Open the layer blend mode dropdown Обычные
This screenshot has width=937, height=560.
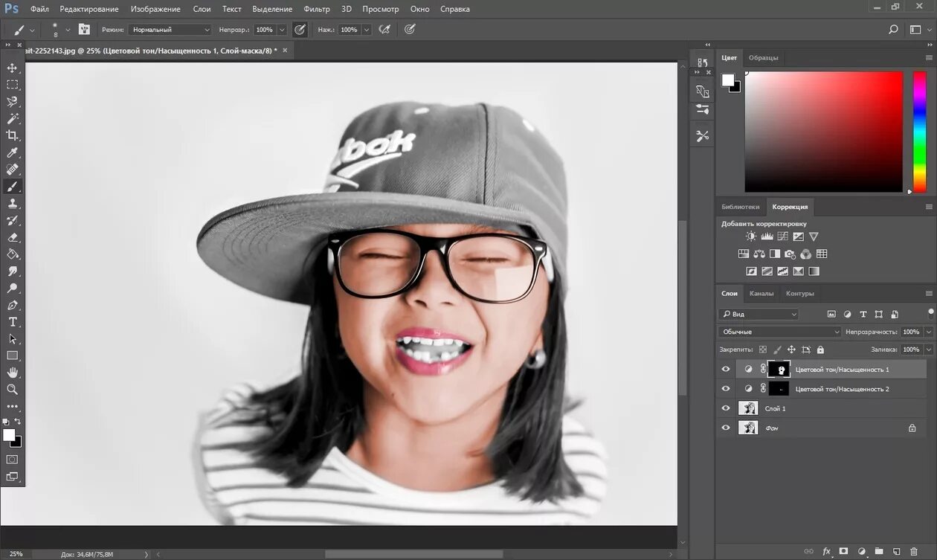[x=779, y=332]
